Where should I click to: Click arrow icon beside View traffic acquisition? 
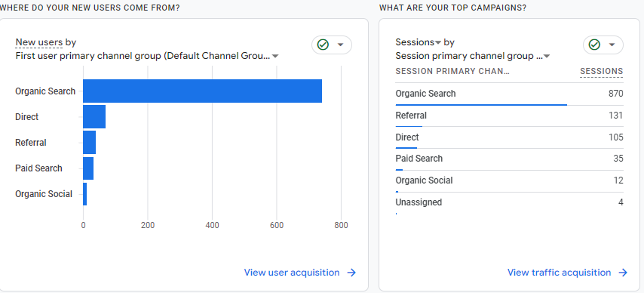point(623,273)
